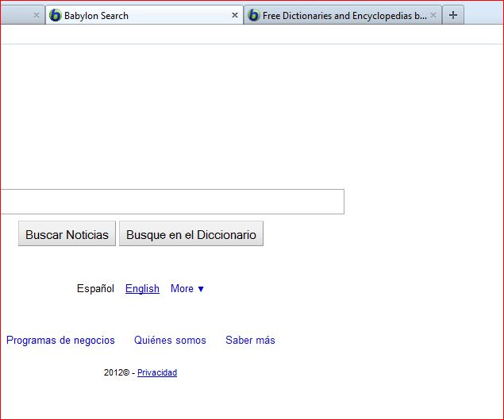Open the Saber más link
This screenshot has width=504, height=420.
click(x=250, y=341)
